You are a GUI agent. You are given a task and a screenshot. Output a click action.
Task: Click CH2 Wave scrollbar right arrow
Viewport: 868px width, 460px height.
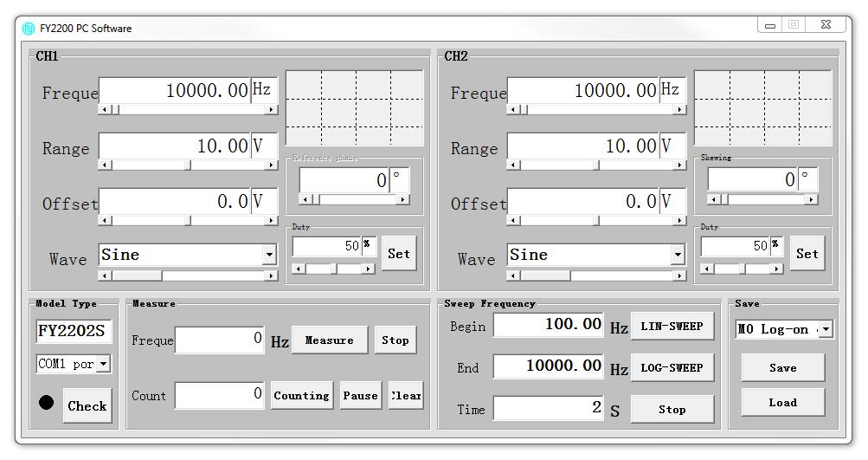[680, 275]
